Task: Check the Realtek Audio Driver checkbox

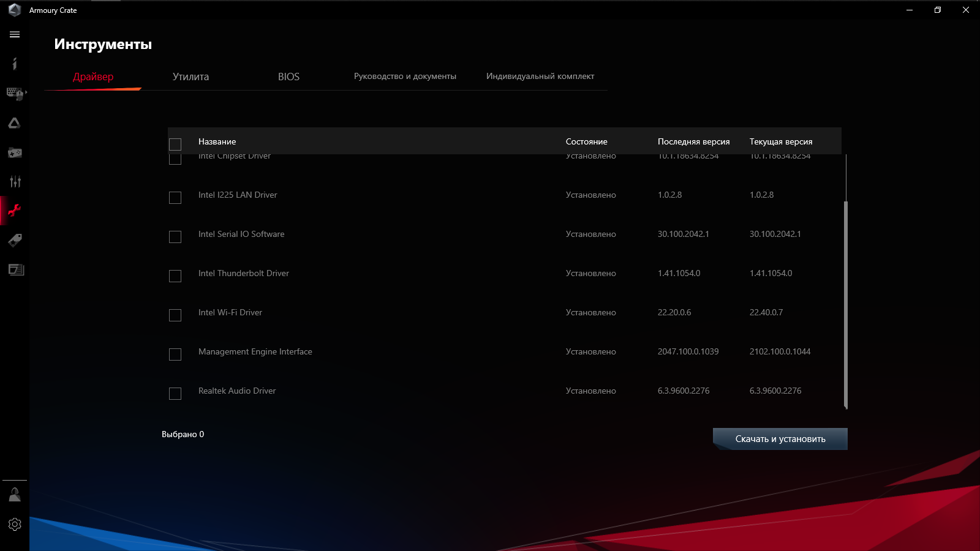Action: [175, 394]
